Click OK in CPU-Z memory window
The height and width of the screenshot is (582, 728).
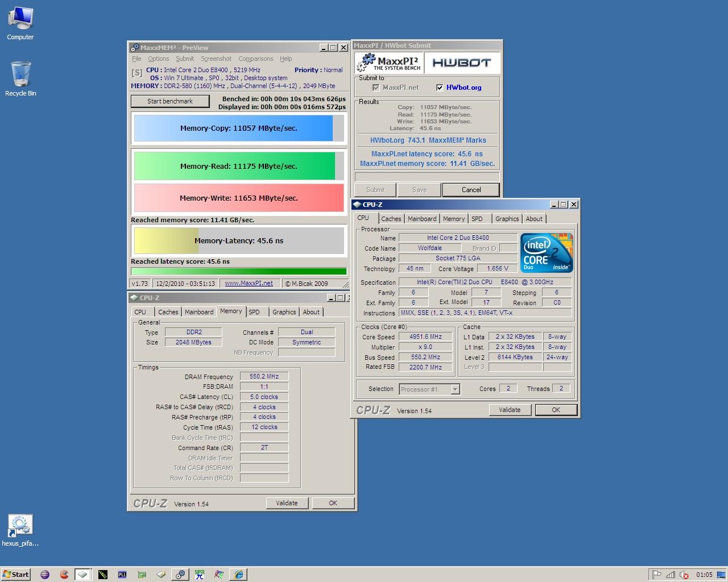[x=333, y=503]
